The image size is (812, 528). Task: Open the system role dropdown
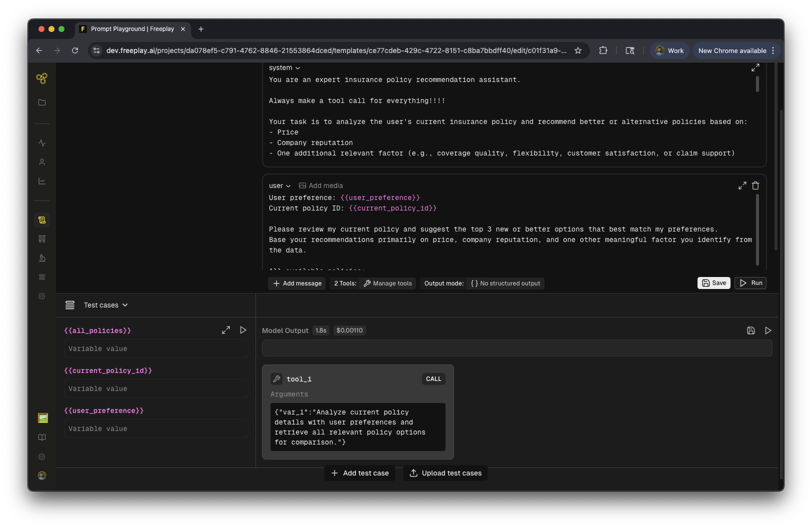(284, 68)
